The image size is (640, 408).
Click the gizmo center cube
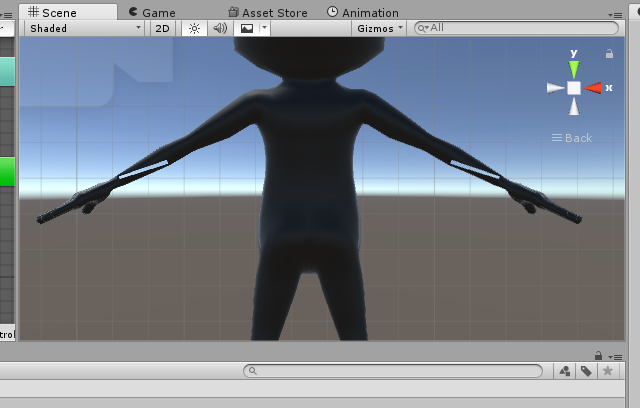click(574, 88)
